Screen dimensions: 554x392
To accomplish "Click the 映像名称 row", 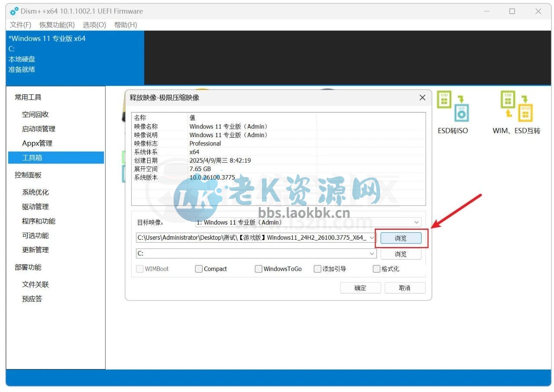I will [x=278, y=126].
